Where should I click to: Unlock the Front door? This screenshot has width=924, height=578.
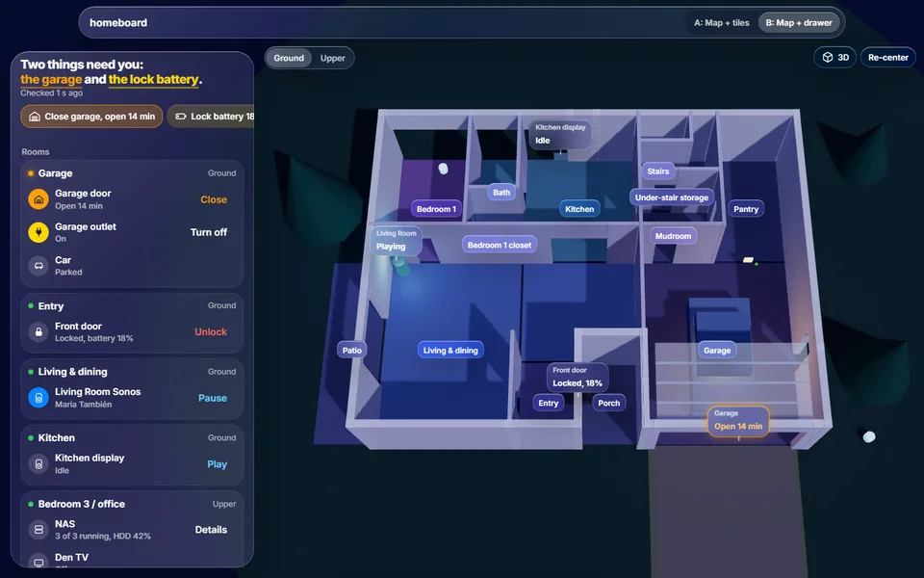coord(211,331)
